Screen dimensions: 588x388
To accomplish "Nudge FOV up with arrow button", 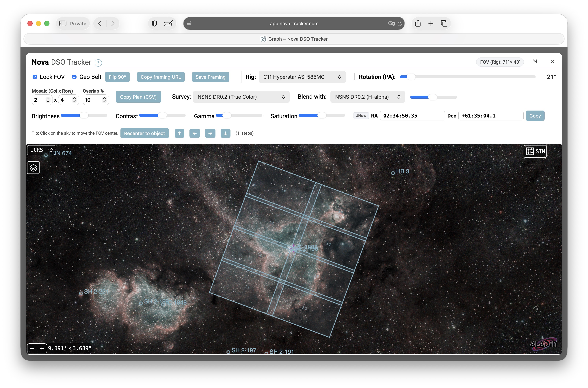I will click(x=179, y=133).
